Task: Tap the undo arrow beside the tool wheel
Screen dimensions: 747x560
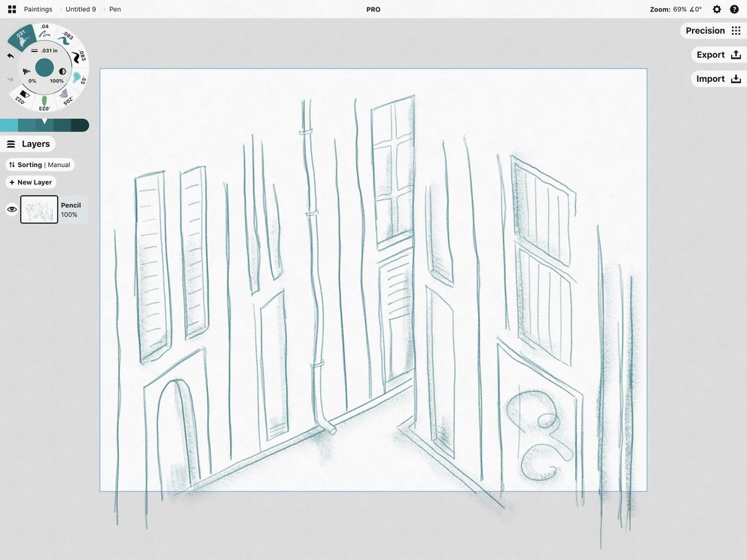Action: [x=9, y=54]
